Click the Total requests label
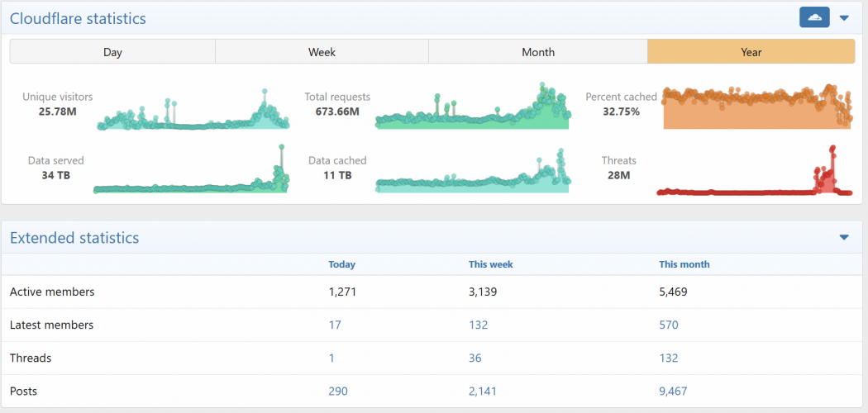Image resolution: width=868 pixels, height=413 pixels. [x=337, y=97]
